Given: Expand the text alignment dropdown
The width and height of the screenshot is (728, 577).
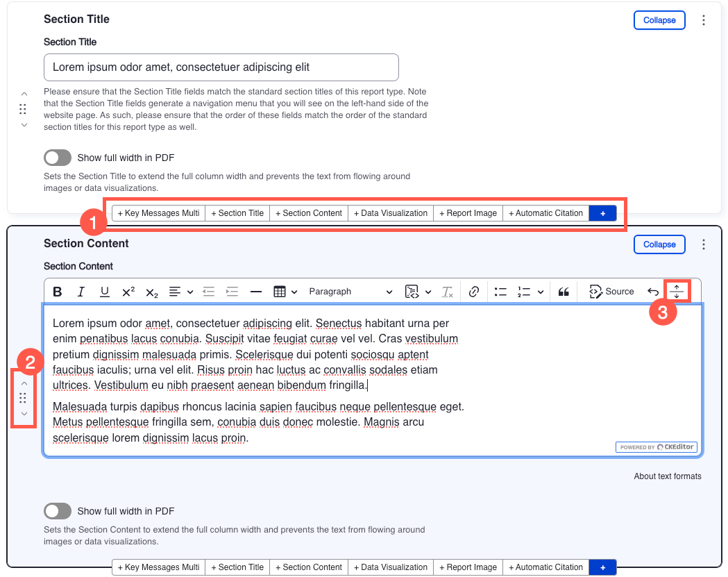Looking at the screenshot, I should tap(180, 292).
